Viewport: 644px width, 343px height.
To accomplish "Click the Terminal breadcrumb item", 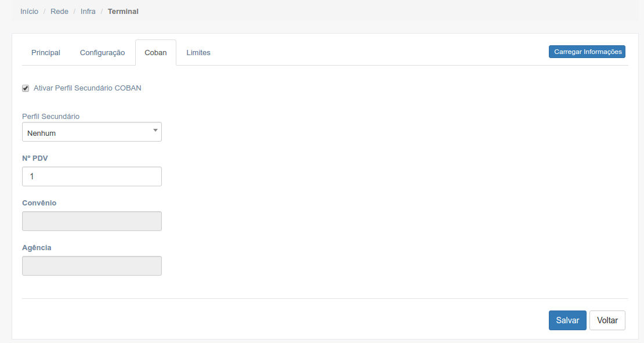I will pos(123,12).
